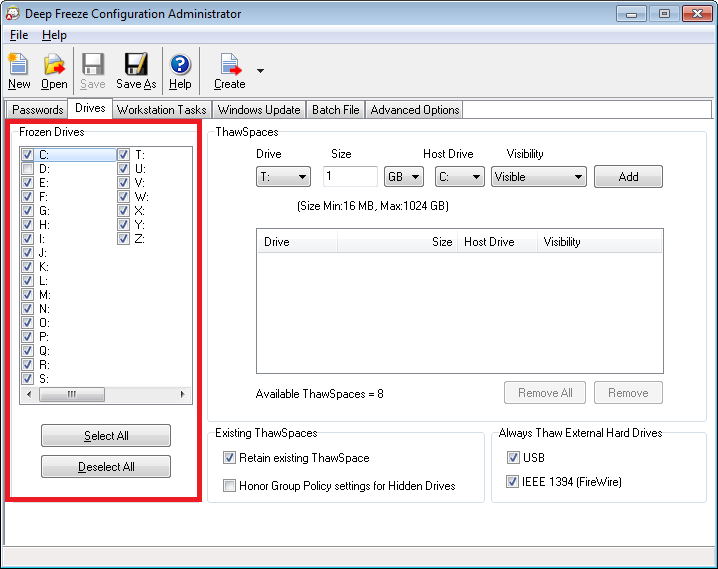718x569 pixels.
Task: Expand the Create button dropdown arrow
Action: 261,71
